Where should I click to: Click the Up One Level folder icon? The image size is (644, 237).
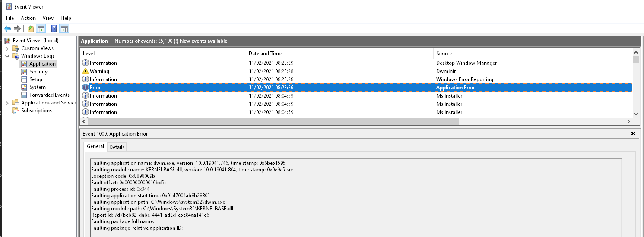tap(31, 29)
